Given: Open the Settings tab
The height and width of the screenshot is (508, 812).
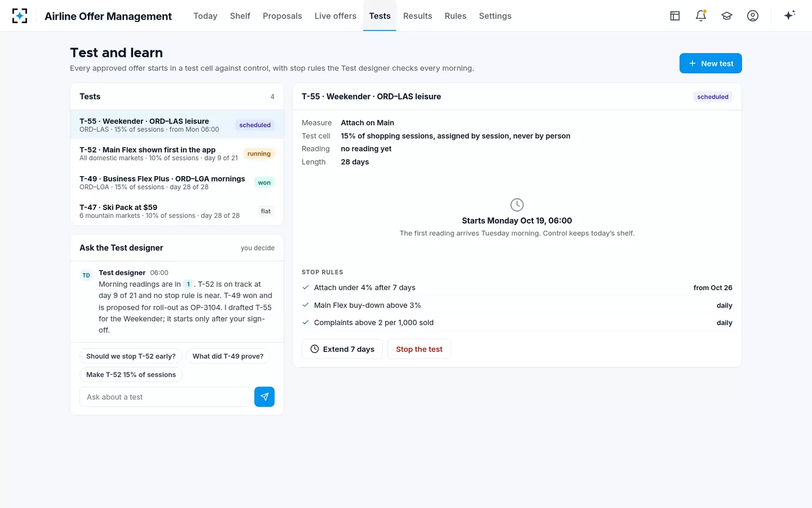Looking at the screenshot, I should [495, 16].
